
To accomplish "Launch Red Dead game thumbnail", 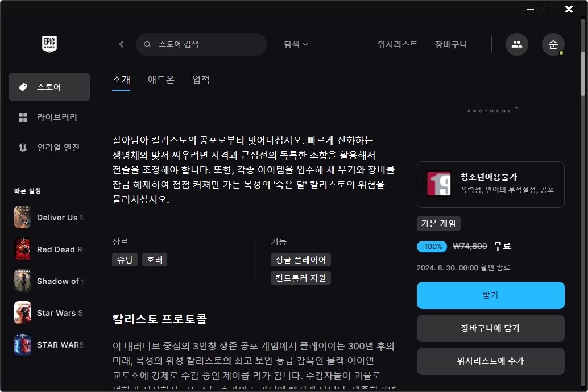I will pyautogui.click(x=23, y=249).
